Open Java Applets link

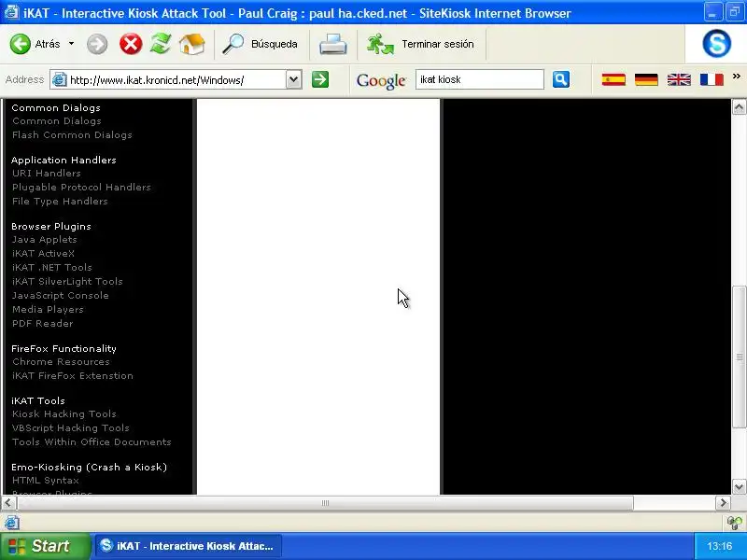click(44, 240)
